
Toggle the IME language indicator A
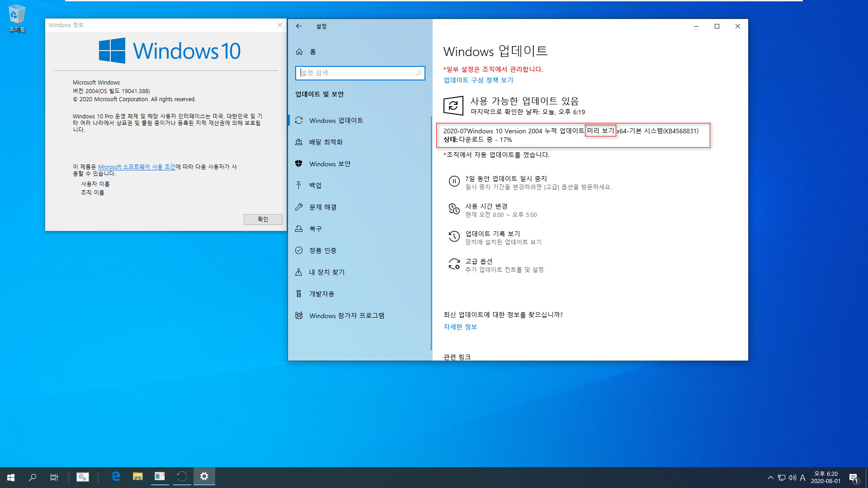(803, 478)
